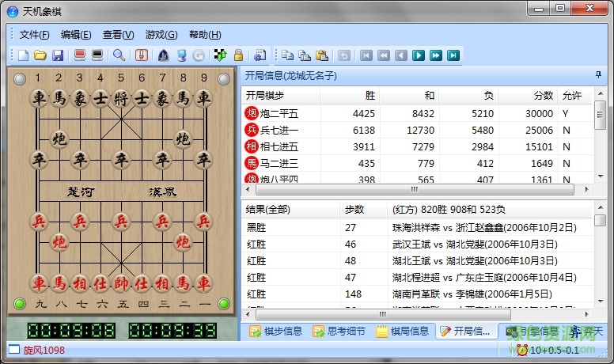This screenshot has width=614, height=364.
Task: Jump to the first move
Action: click(x=366, y=55)
